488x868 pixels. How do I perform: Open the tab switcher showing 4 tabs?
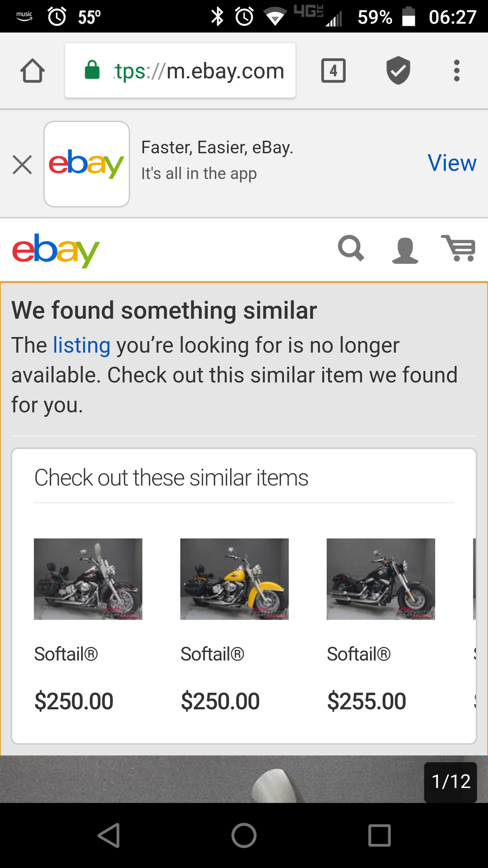(x=333, y=71)
